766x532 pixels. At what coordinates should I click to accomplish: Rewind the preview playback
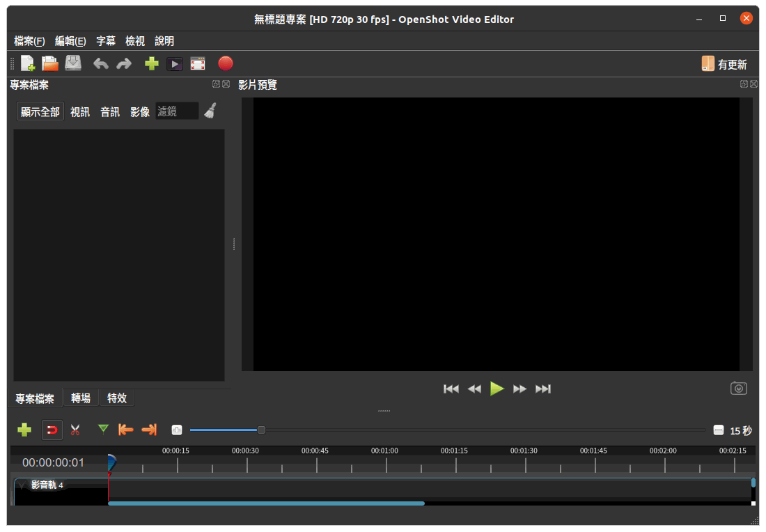474,389
